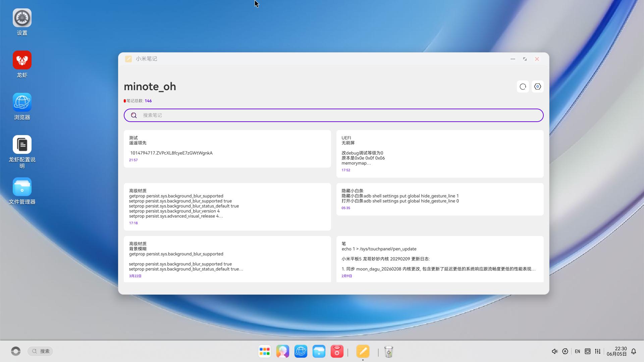The width and height of the screenshot is (644, 362).
Task: Open the control sliders tray icon
Action: click(598, 351)
